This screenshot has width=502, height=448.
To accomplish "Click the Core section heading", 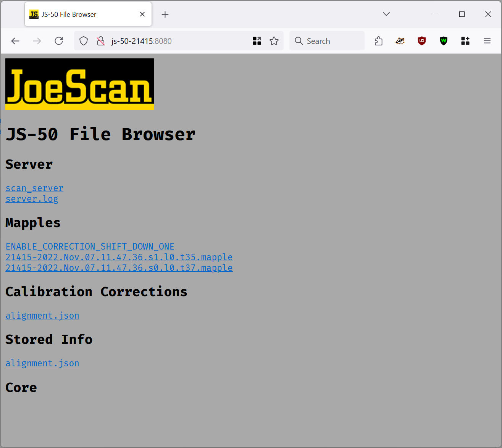I will [x=21, y=387].
